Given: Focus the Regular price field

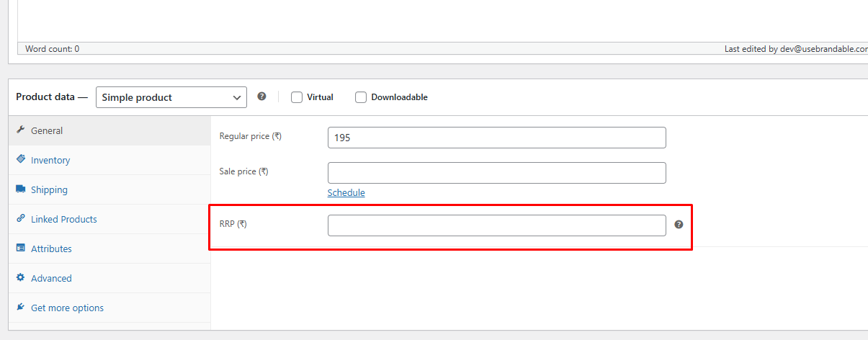Looking at the screenshot, I should tap(497, 138).
